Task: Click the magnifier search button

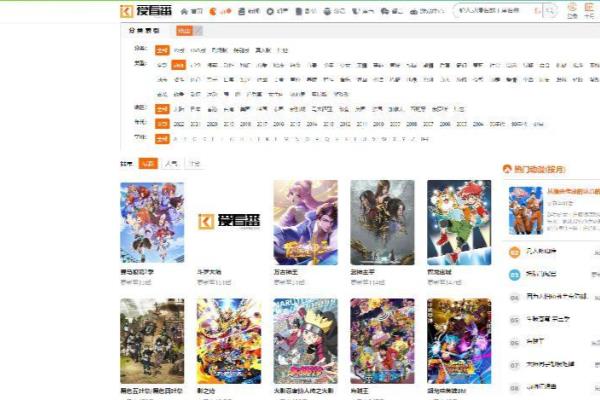Action: (x=550, y=11)
